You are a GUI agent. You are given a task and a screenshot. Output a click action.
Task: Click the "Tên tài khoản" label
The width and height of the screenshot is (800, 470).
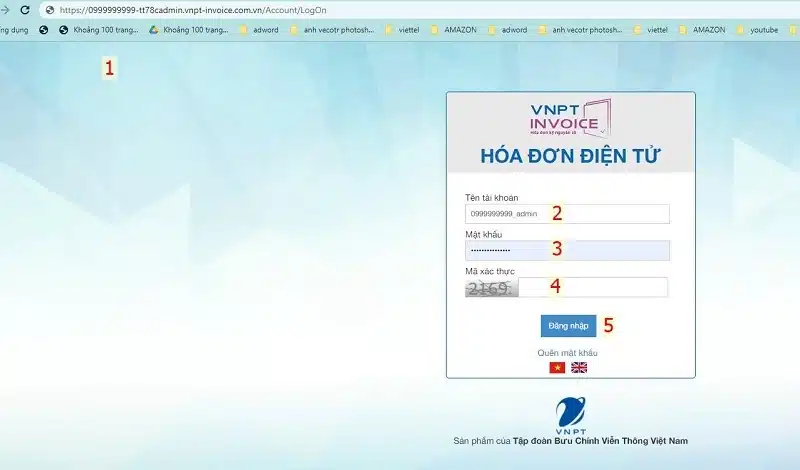tap(491, 197)
